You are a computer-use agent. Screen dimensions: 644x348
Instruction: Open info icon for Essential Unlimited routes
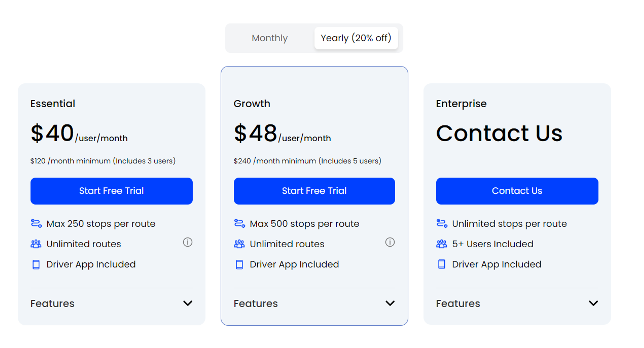(x=187, y=242)
